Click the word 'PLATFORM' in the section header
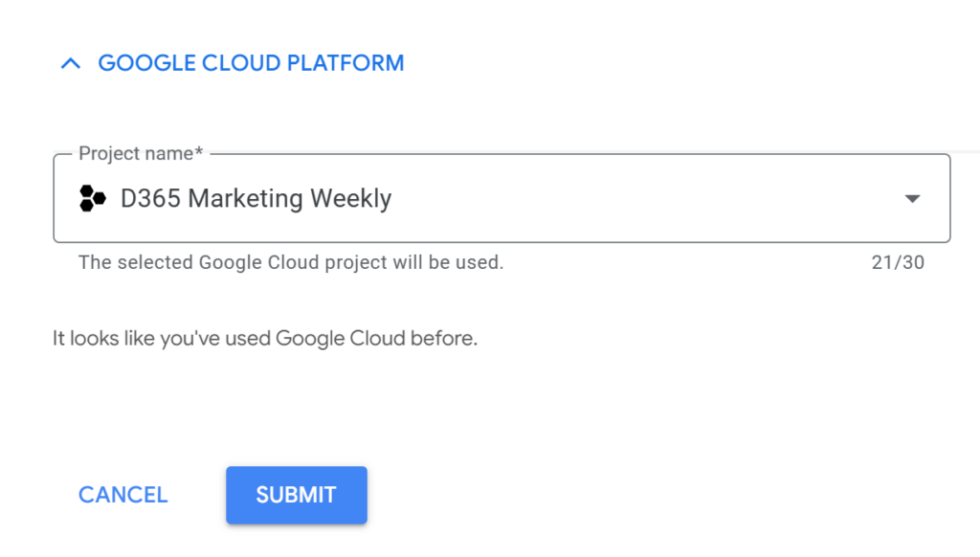The width and height of the screenshot is (980, 557). [350, 64]
